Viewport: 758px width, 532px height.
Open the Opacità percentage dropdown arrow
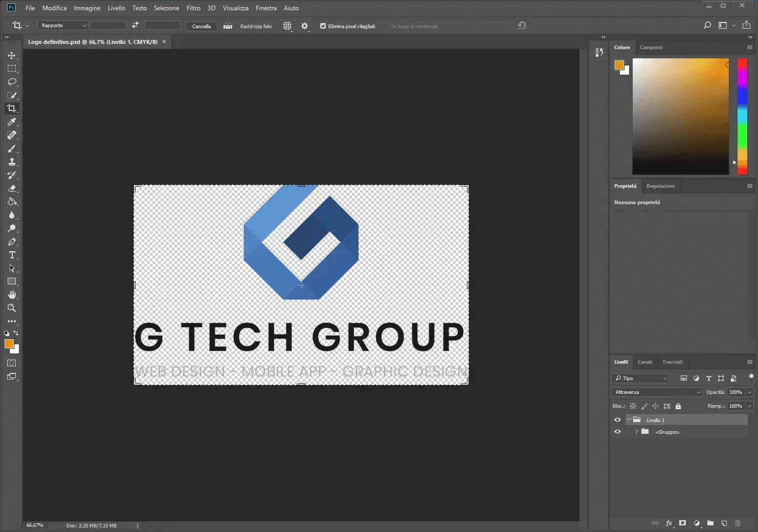749,392
